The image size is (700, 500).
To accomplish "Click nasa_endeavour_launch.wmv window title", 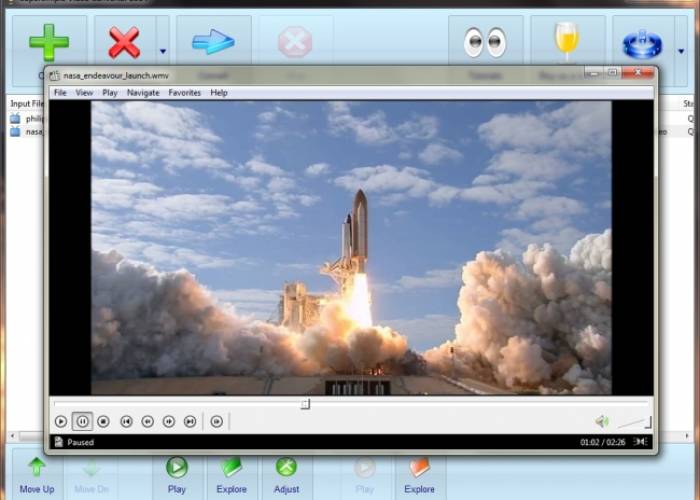I will click(116, 75).
